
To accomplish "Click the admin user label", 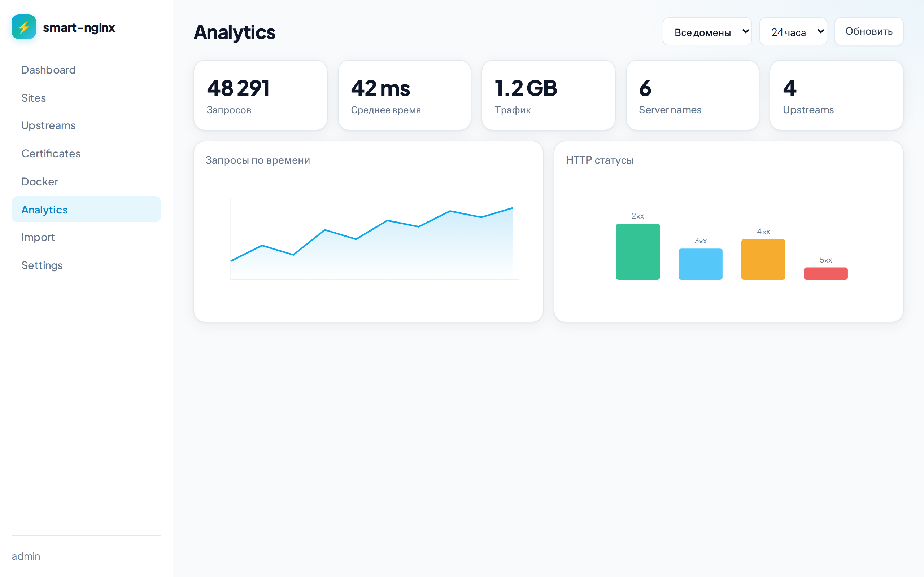I will 26,556.
